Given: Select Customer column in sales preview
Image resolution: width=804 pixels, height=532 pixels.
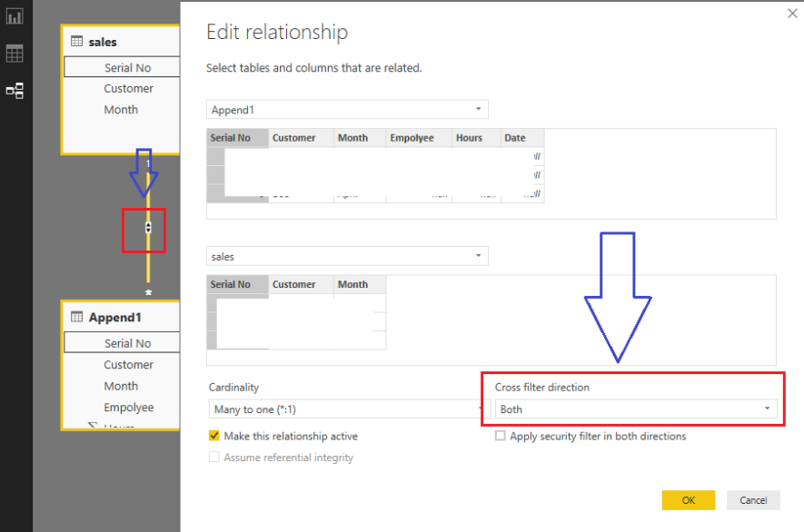Looking at the screenshot, I should tap(301, 284).
